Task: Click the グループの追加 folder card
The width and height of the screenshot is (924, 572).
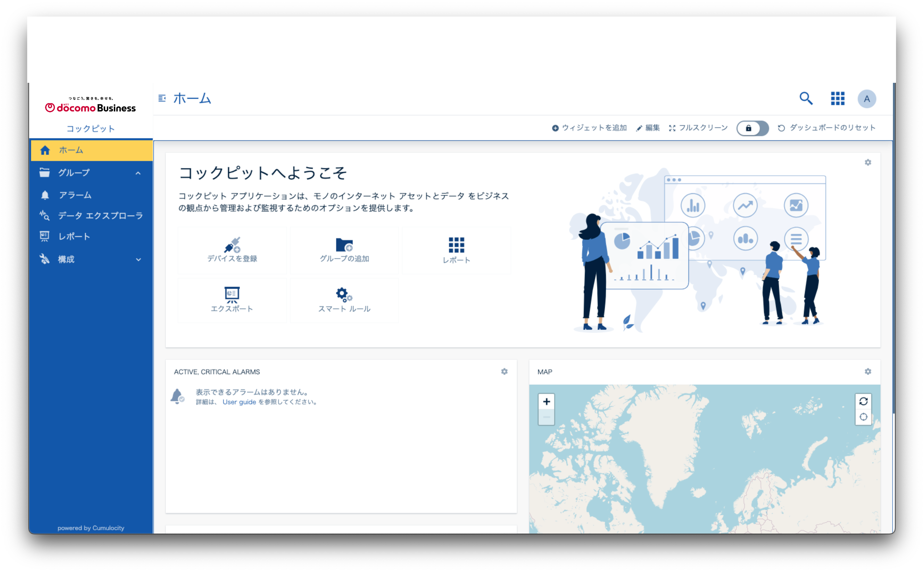Action: point(344,251)
